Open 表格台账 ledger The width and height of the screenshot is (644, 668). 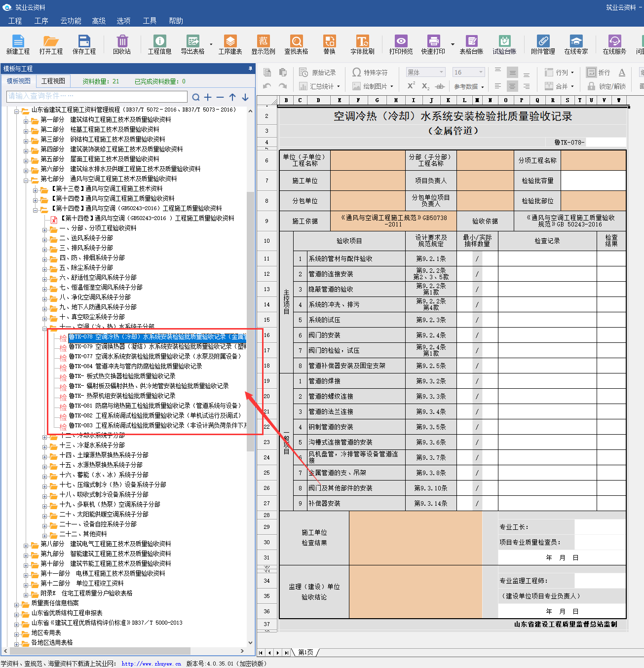pos(472,44)
